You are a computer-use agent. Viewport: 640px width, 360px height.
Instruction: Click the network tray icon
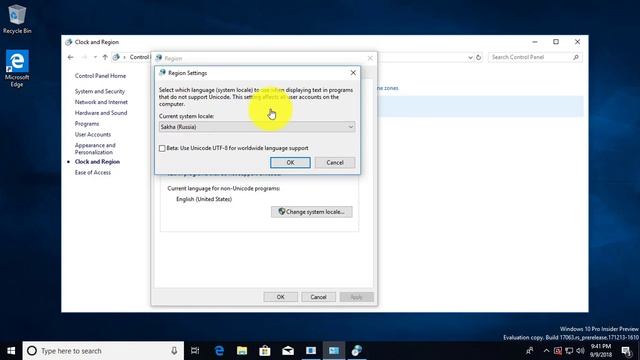[x=569, y=351]
